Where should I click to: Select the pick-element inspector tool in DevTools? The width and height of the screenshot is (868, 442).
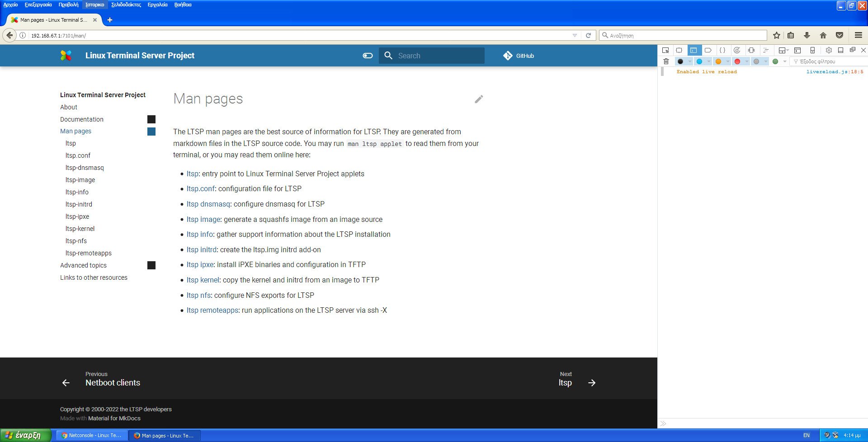point(665,50)
